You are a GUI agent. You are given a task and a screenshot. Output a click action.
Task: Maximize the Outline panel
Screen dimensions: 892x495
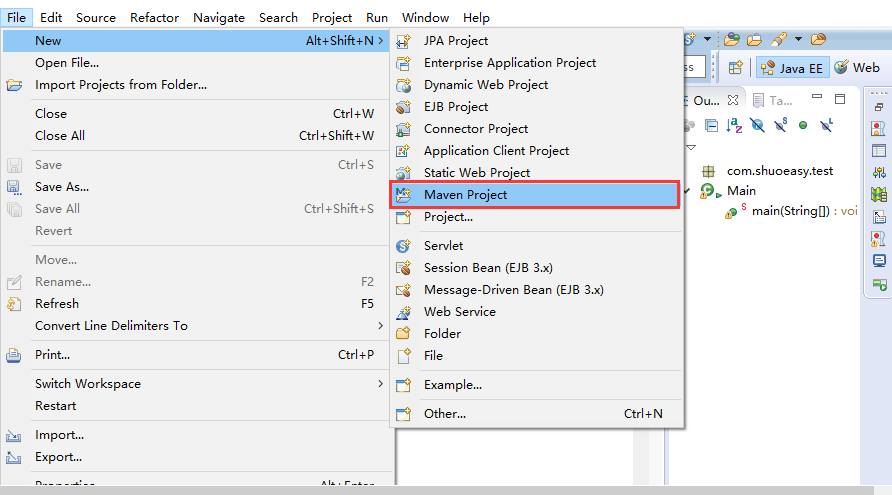840,99
